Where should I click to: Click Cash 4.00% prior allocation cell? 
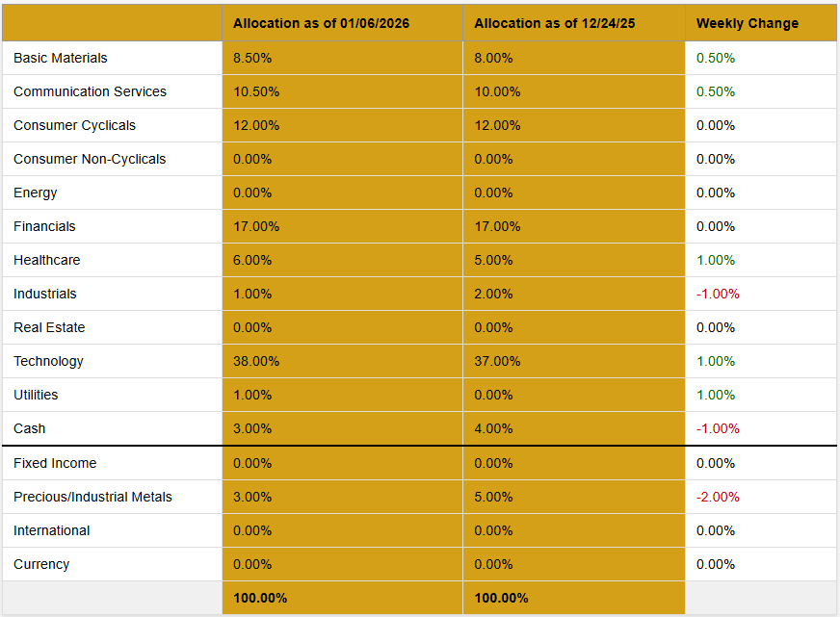(574, 428)
